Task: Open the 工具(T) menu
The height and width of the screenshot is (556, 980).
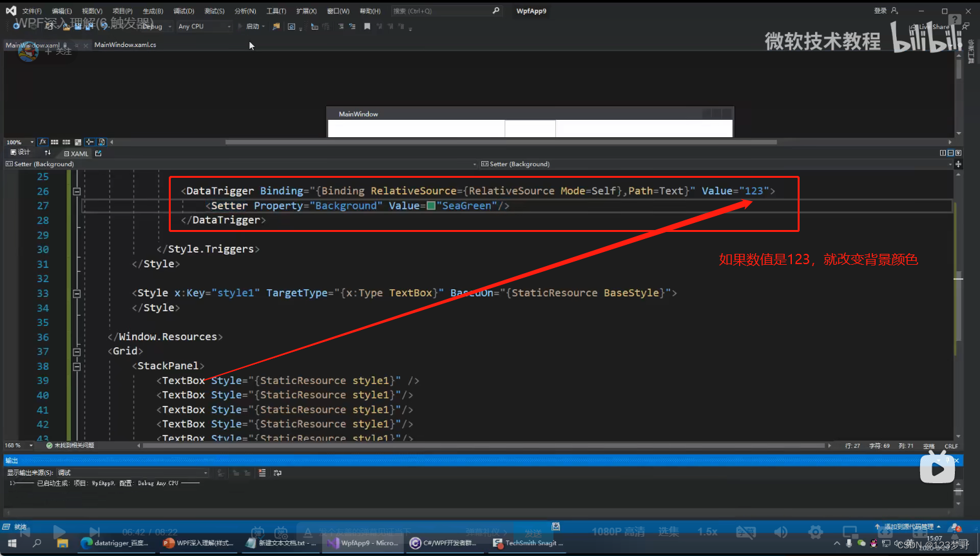Action: [276, 11]
